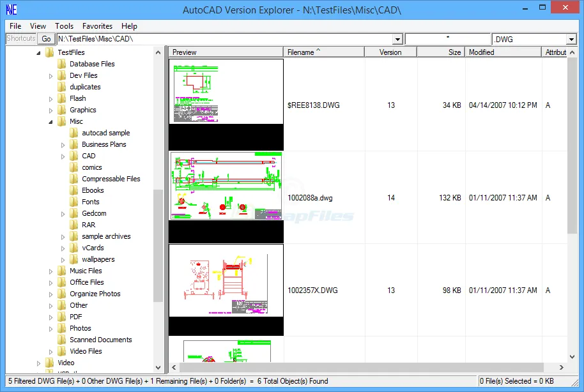Expand the CAD folder node
This screenshot has height=392, width=584.
pos(63,156)
